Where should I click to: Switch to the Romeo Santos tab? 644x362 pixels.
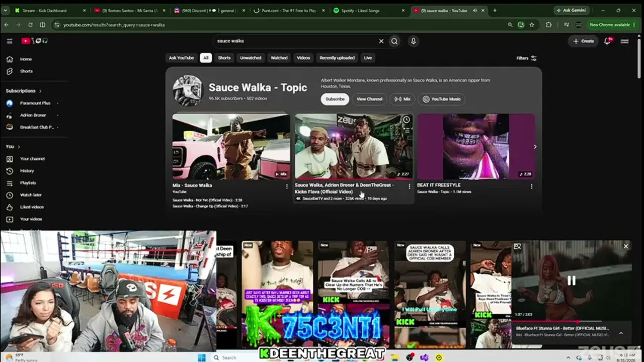point(129,11)
